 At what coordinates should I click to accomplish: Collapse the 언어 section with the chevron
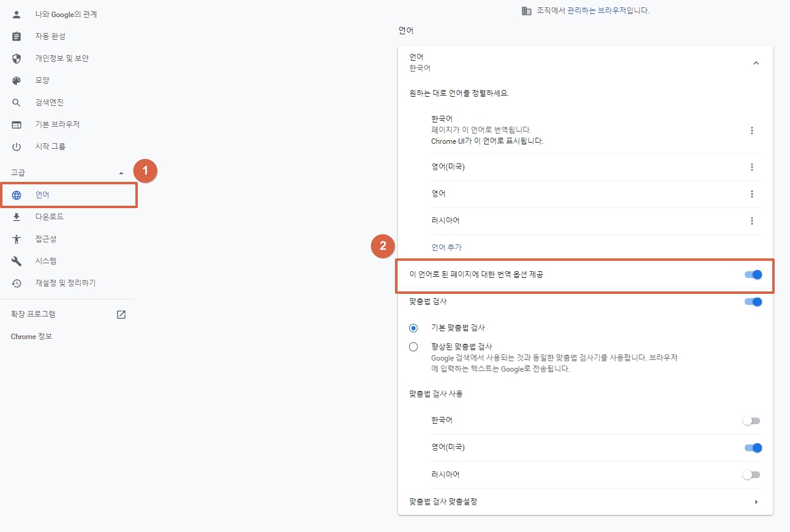(x=756, y=62)
